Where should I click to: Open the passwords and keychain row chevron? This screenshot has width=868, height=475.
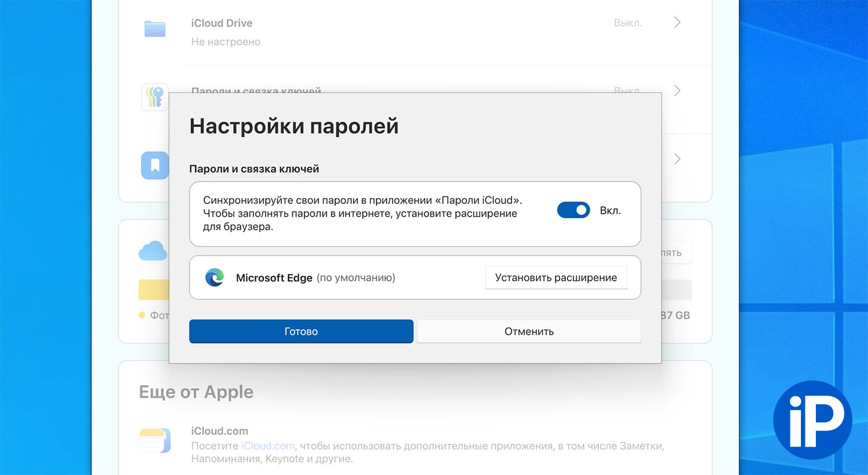(677, 91)
